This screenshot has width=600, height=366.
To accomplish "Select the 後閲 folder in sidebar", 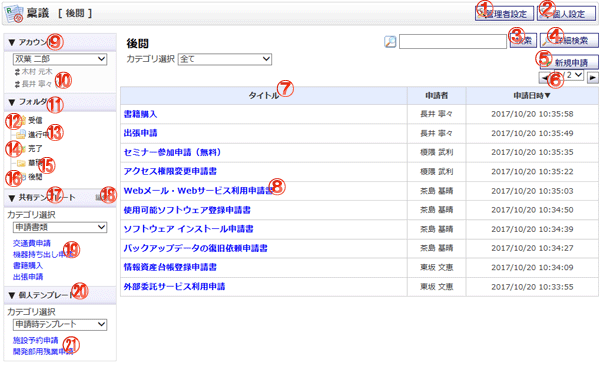I will tap(35, 177).
